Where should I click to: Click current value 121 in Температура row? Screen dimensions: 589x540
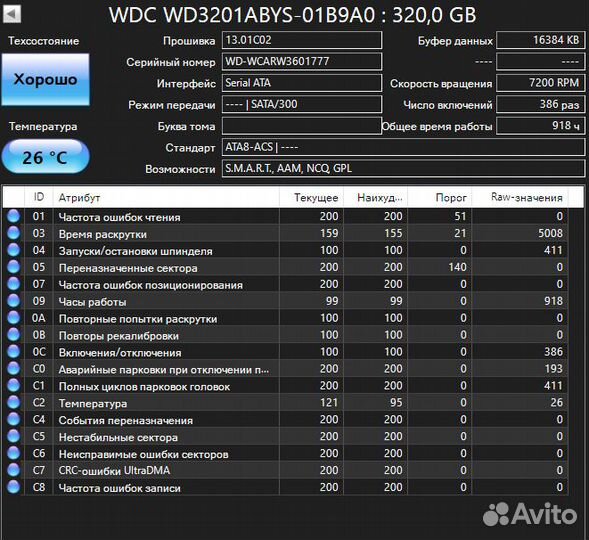coord(329,402)
